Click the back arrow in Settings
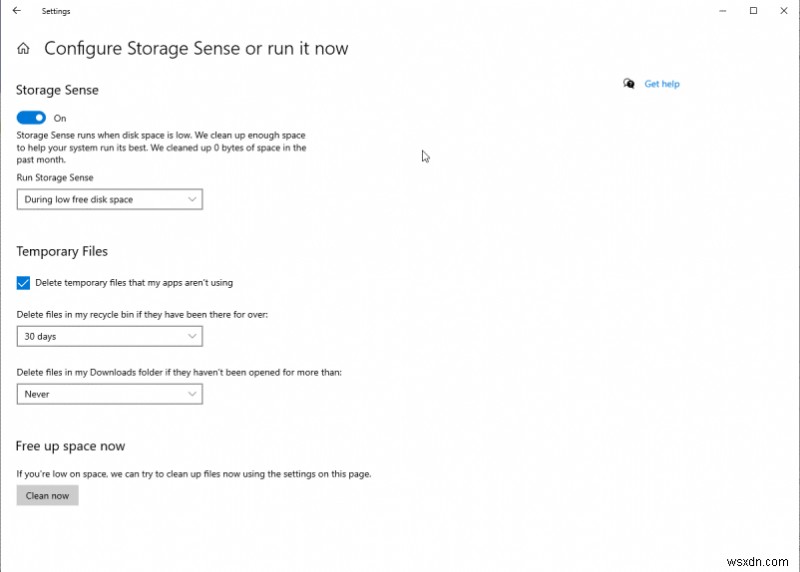 pyautogui.click(x=16, y=11)
